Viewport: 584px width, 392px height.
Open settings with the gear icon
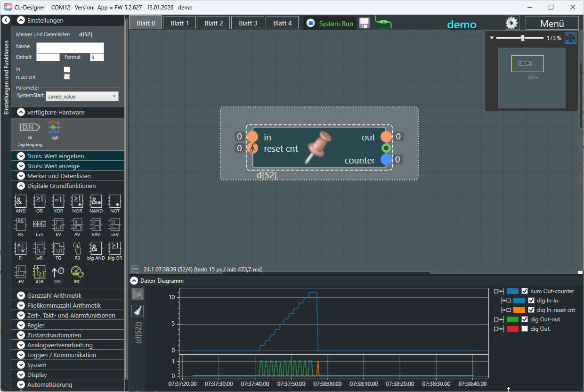click(x=512, y=23)
